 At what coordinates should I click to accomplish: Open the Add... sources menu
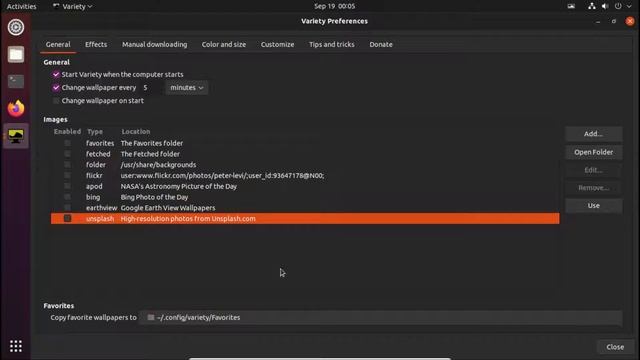[x=593, y=133]
